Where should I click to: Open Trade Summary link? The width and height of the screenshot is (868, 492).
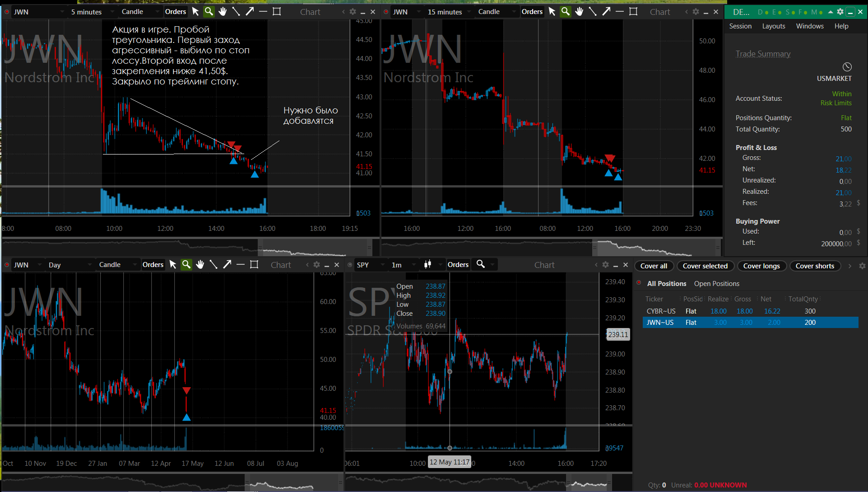[x=763, y=54]
